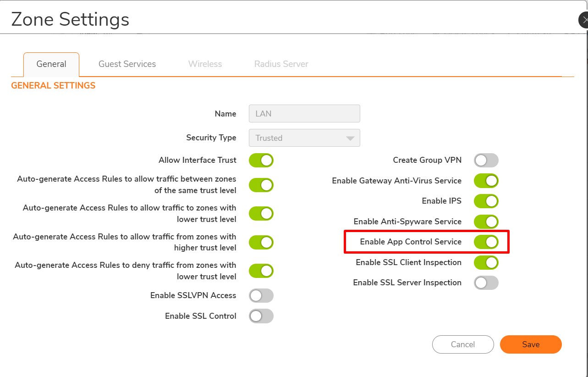The width and height of the screenshot is (588, 377).
Task: Toggle same trust level access rules switch
Action: pyautogui.click(x=261, y=185)
